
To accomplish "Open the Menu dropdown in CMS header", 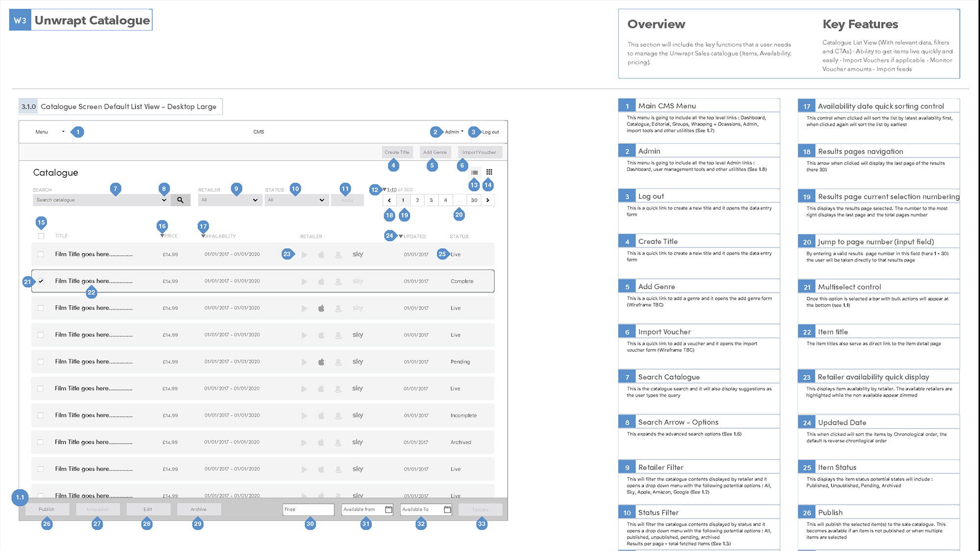I will [49, 132].
